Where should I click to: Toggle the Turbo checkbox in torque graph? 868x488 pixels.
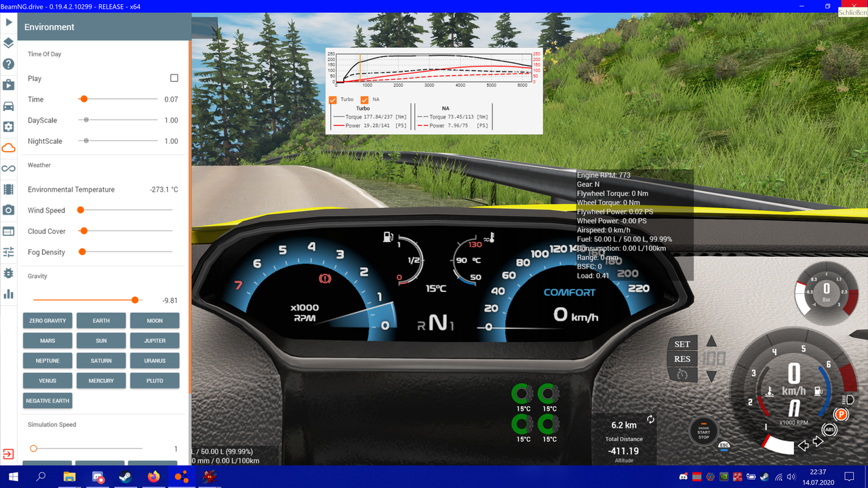pyautogui.click(x=333, y=100)
